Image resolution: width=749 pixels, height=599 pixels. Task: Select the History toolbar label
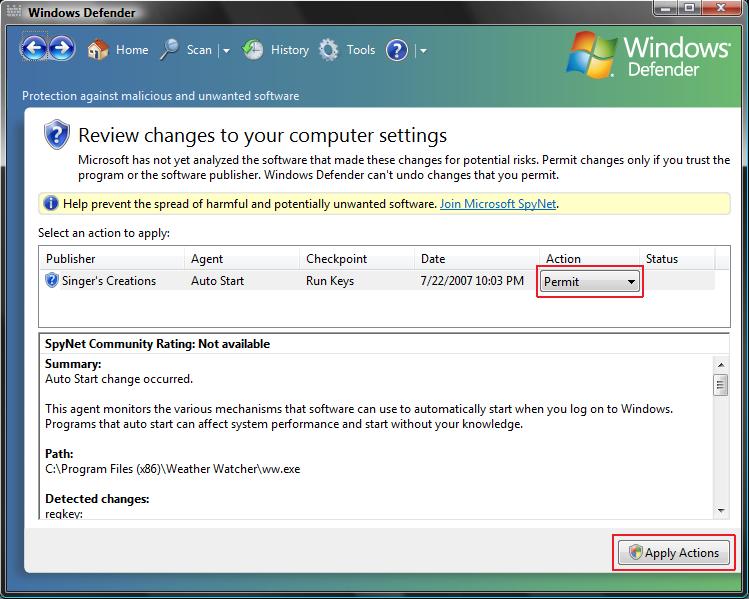[289, 50]
